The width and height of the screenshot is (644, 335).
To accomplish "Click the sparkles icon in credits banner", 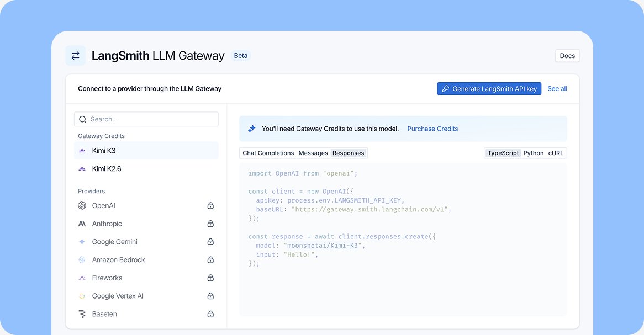I will (x=252, y=129).
